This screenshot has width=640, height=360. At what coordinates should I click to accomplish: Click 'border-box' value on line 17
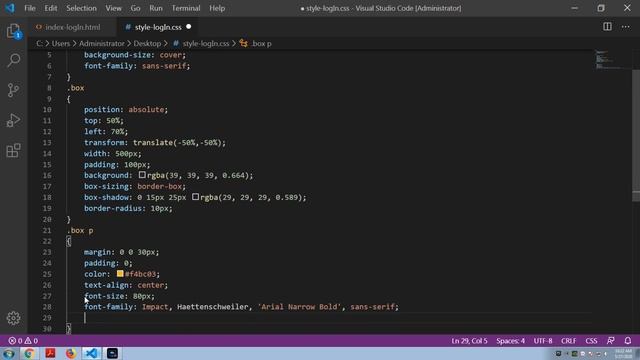[160, 186]
